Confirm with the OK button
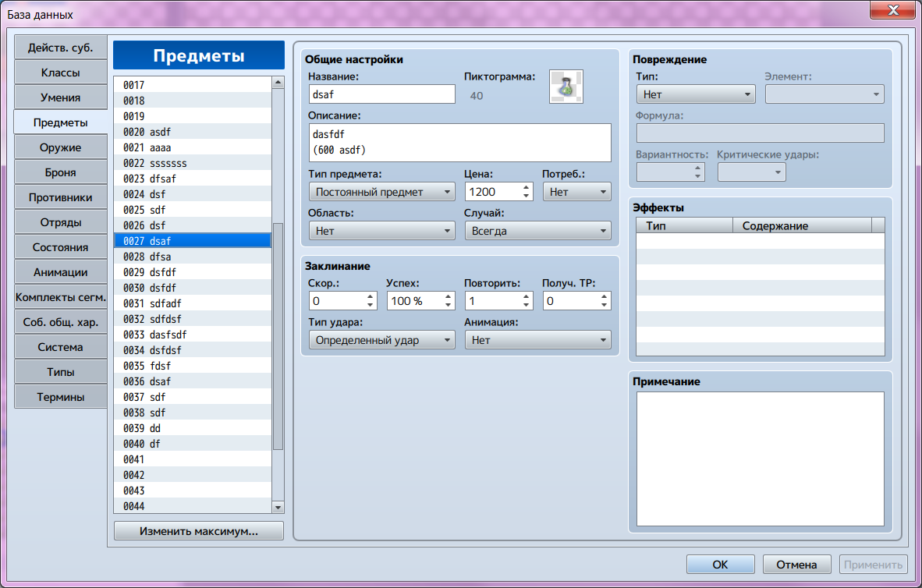922x588 pixels. click(x=720, y=565)
